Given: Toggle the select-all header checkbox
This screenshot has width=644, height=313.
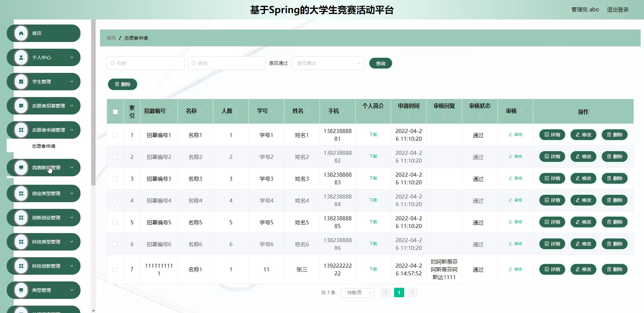Looking at the screenshot, I should 115,112.
